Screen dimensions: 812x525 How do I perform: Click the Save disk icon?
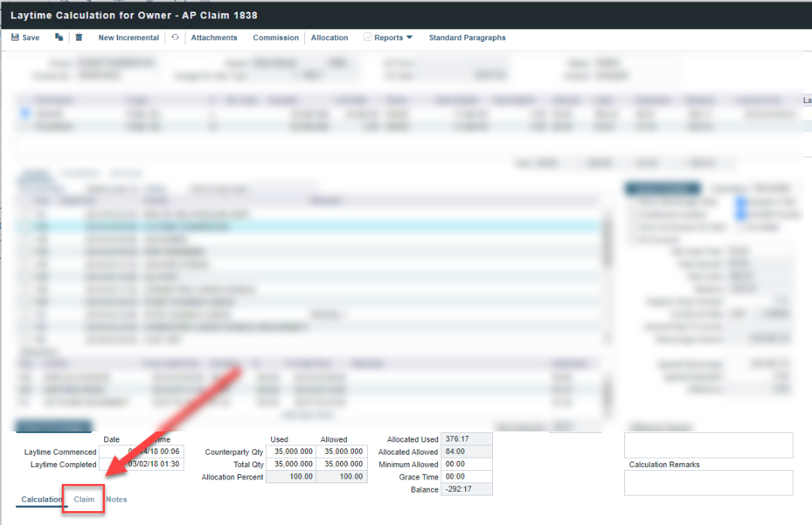(x=15, y=37)
